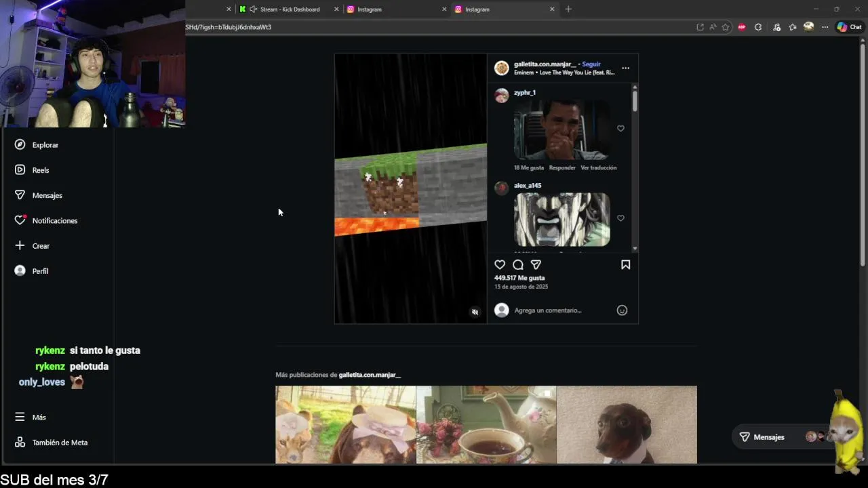The height and width of the screenshot is (488, 868).
Task: Click galletita.con.manjar__ avatar in post header
Action: tap(502, 68)
